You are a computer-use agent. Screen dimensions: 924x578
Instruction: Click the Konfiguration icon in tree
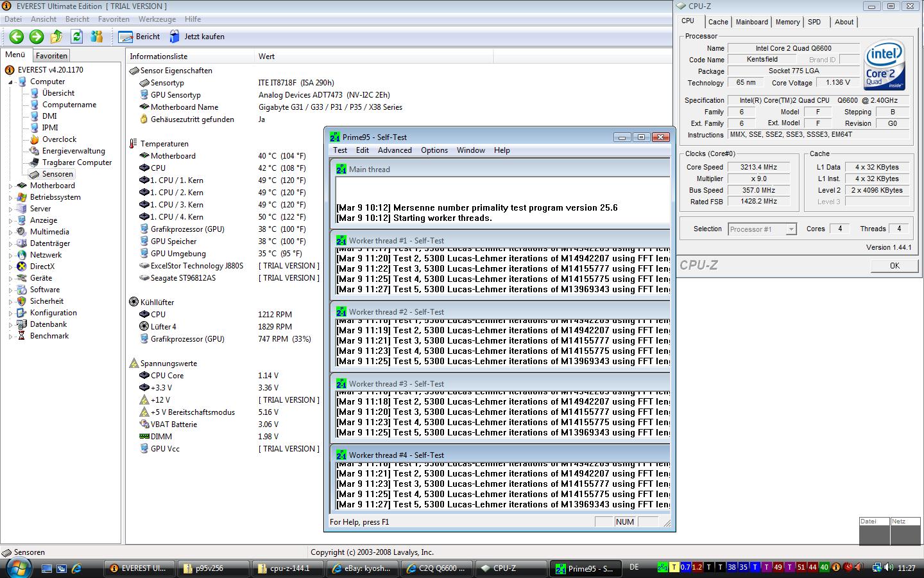coord(22,313)
